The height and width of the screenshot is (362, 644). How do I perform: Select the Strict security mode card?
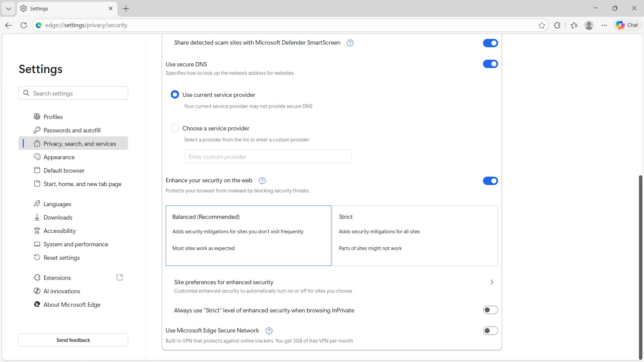[x=415, y=235]
